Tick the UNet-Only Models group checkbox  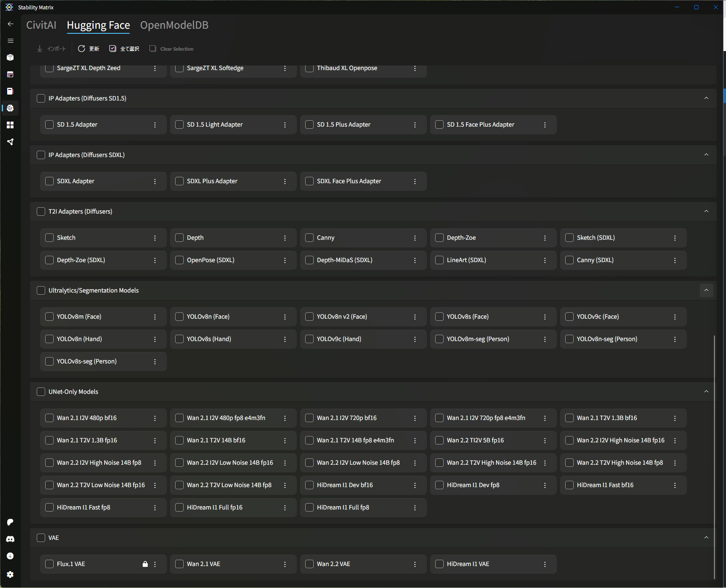[x=41, y=392]
